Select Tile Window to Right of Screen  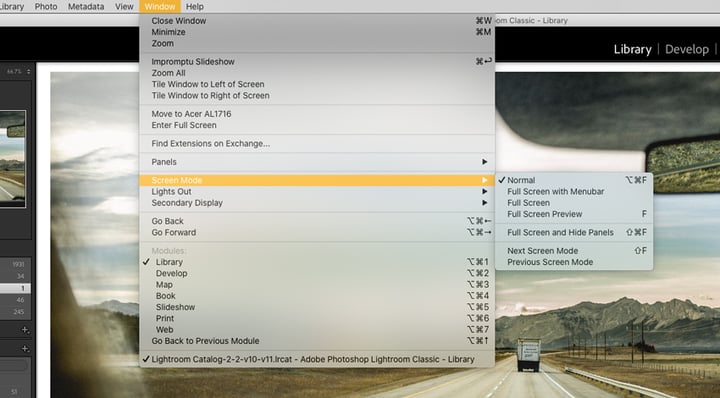click(x=317, y=95)
